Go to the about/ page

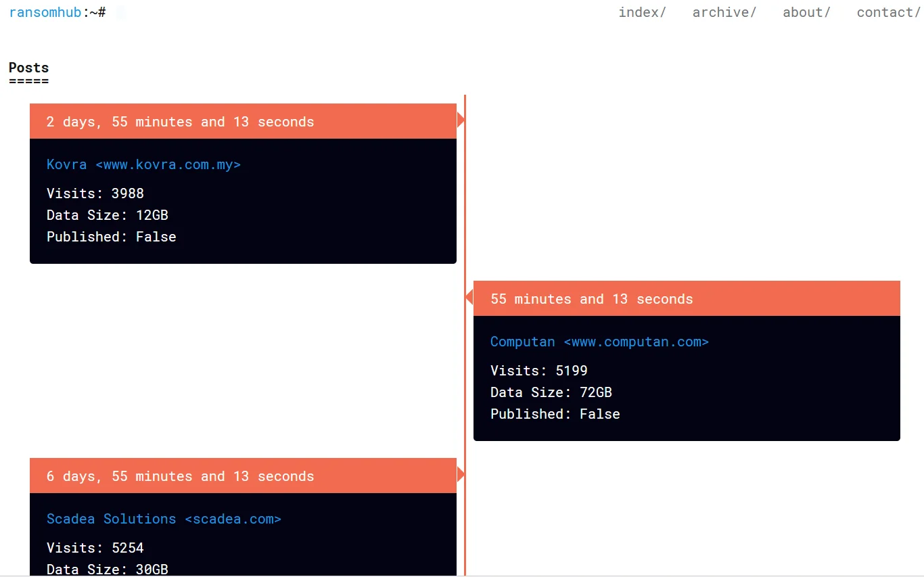point(806,12)
